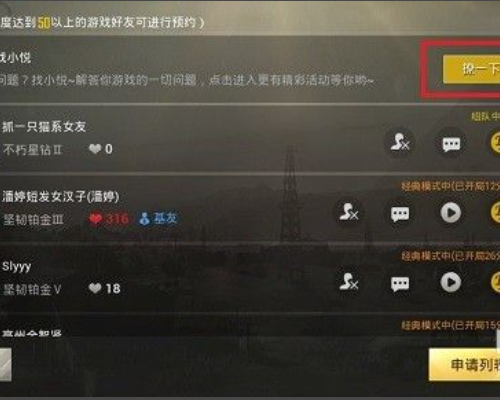Click gold coin icon for Slyyy

tap(495, 282)
